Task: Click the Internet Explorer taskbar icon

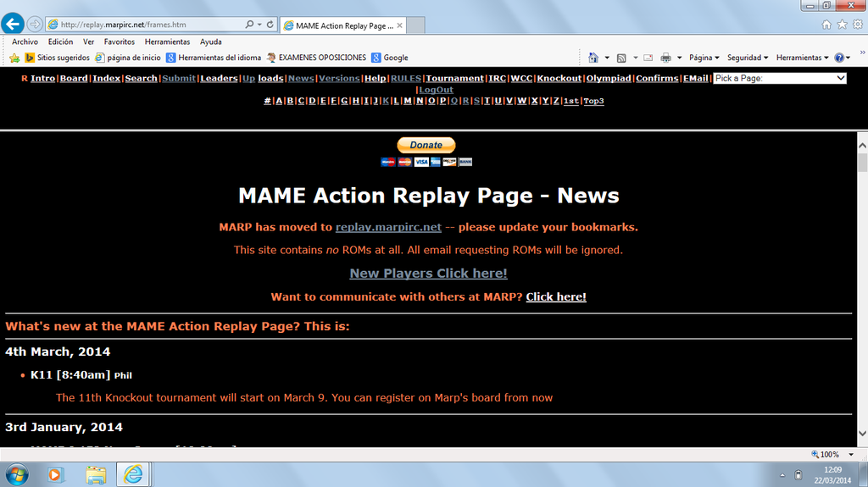Action: click(x=133, y=475)
